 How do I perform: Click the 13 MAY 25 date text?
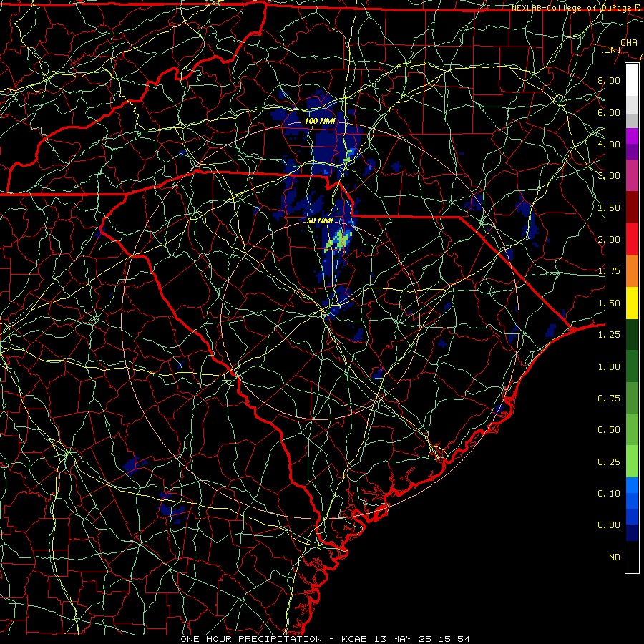tap(402, 639)
